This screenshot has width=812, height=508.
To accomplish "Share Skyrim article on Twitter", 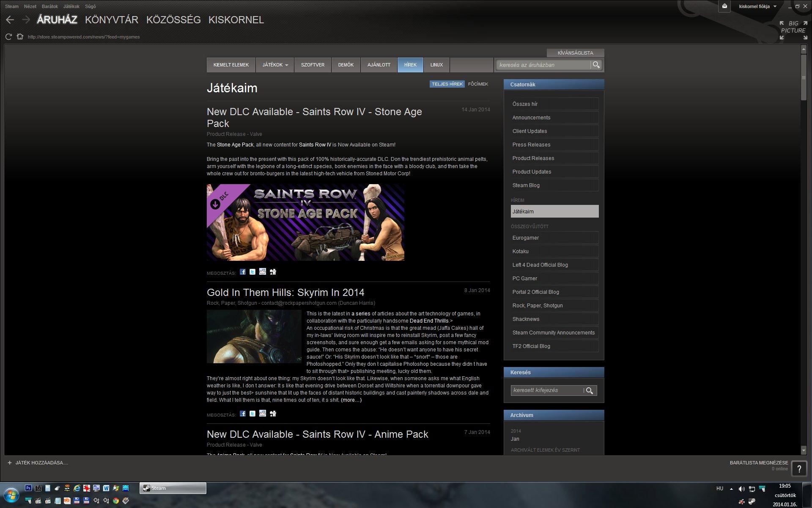I will 252,414.
